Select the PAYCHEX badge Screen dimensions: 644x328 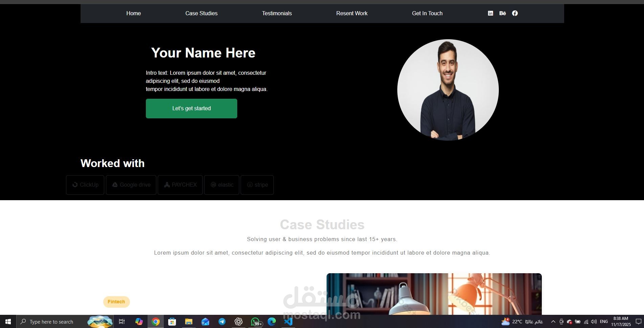tap(180, 185)
